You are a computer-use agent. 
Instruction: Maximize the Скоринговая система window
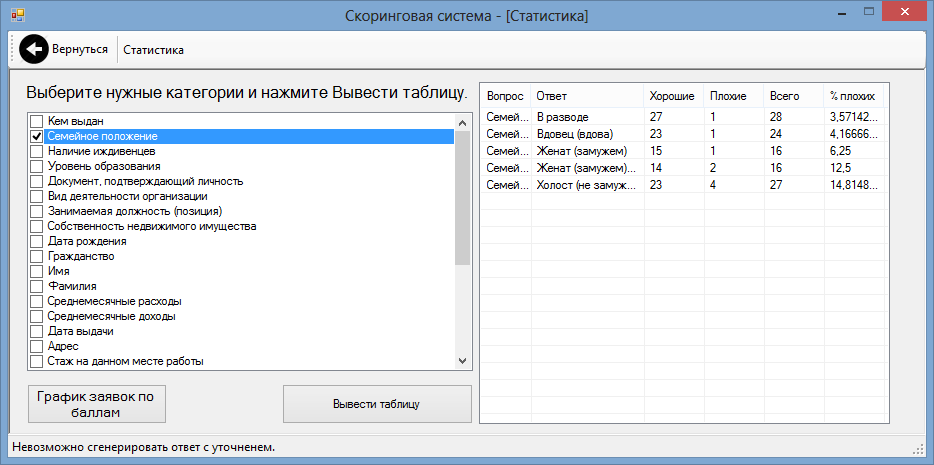868,11
